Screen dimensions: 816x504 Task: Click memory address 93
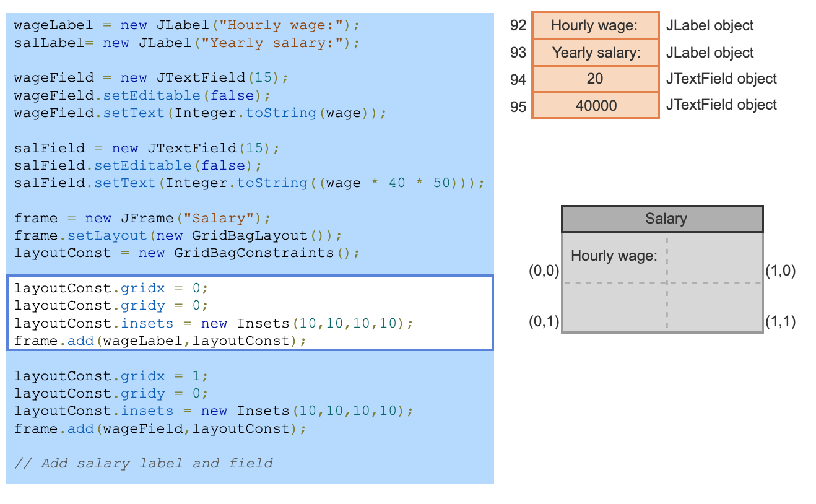click(518, 53)
